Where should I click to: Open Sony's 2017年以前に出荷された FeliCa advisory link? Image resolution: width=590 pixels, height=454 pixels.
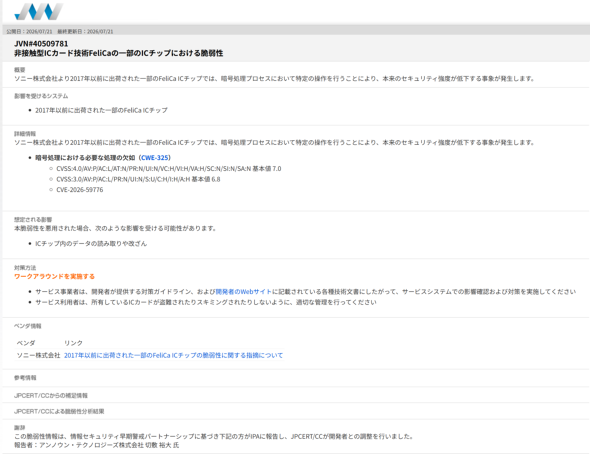173,355
